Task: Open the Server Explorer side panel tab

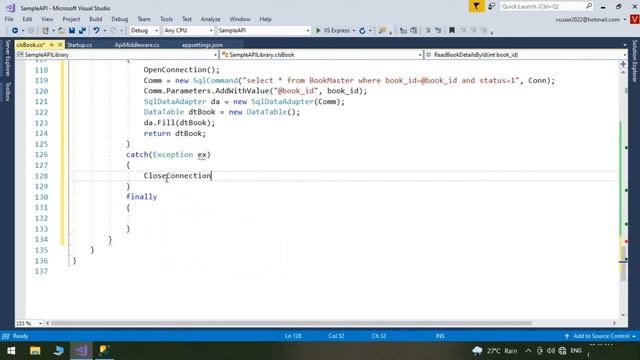Action: click(x=7, y=58)
